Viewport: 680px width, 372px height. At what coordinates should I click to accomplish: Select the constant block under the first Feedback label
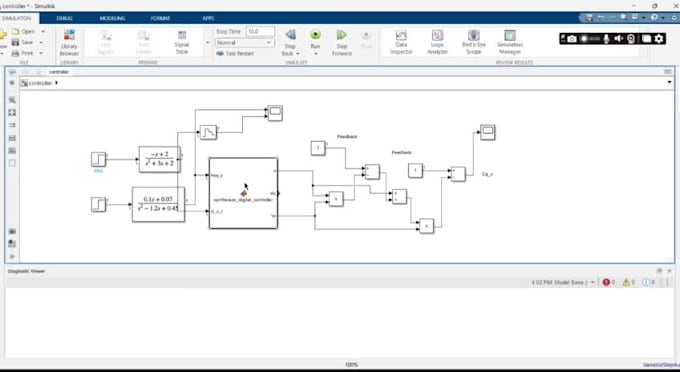(318, 148)
